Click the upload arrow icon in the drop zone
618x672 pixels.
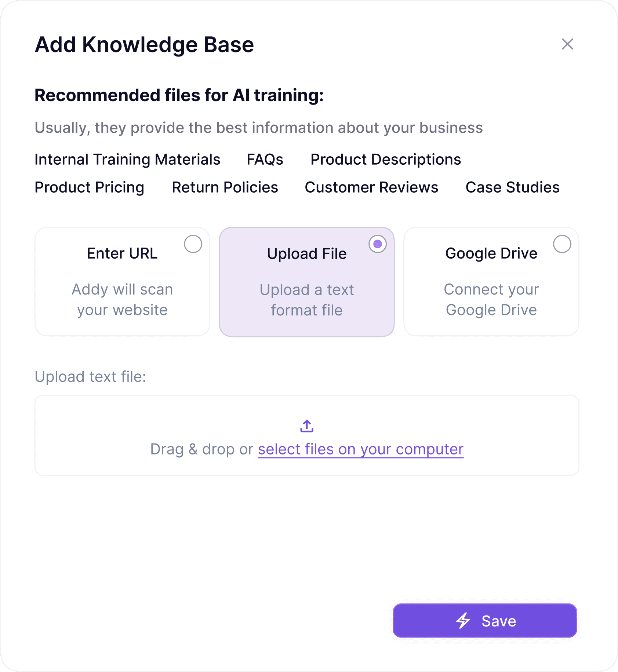[307, 426]
